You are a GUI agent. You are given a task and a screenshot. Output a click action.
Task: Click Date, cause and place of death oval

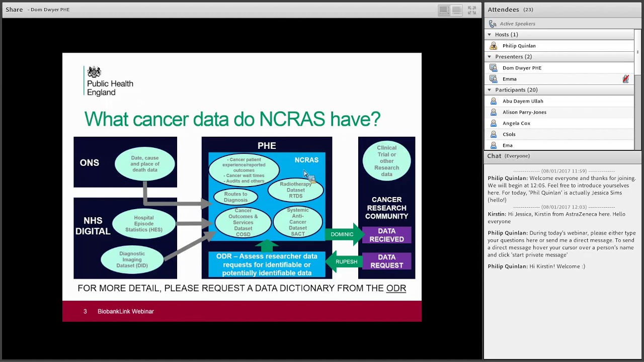coord(144,164)
